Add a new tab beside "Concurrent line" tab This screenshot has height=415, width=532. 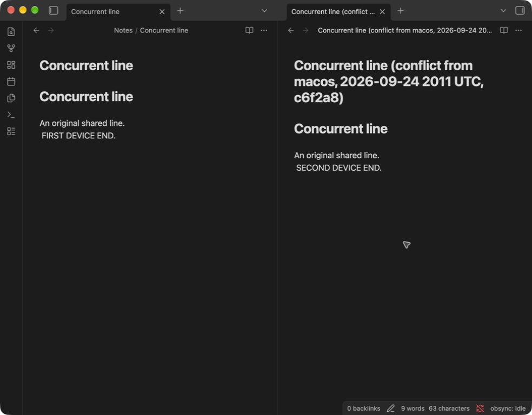click(x=180, y=11)
